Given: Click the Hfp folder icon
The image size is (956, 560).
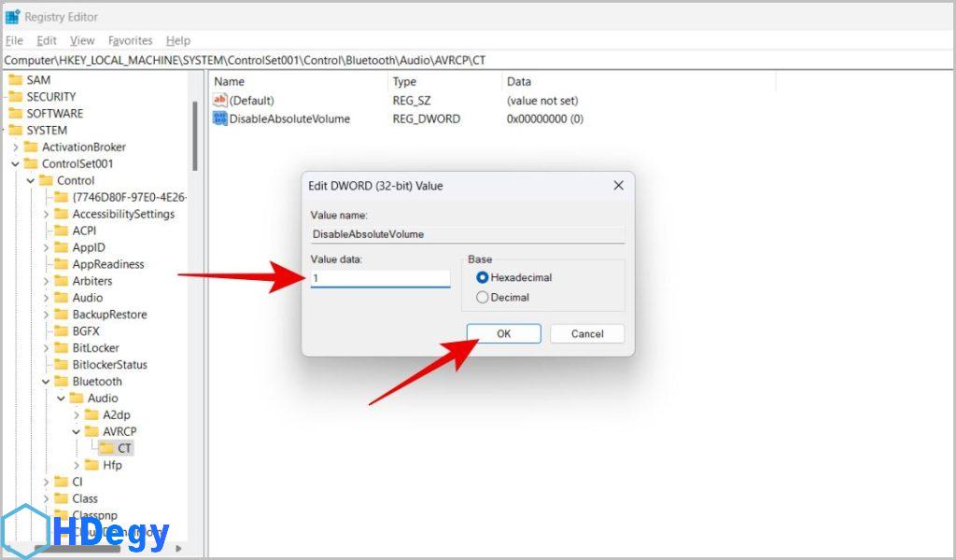Looking at the screenshot, I should click(x=91, y=465).
